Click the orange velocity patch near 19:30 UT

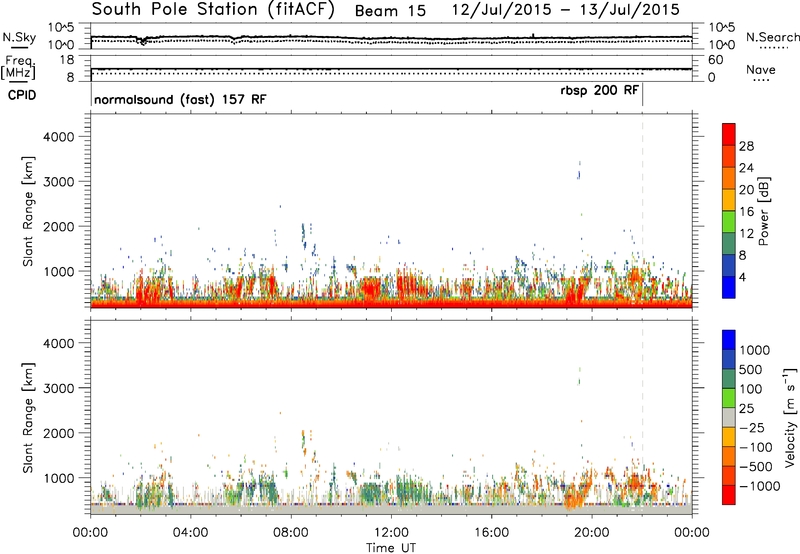(x=578, y=493)
